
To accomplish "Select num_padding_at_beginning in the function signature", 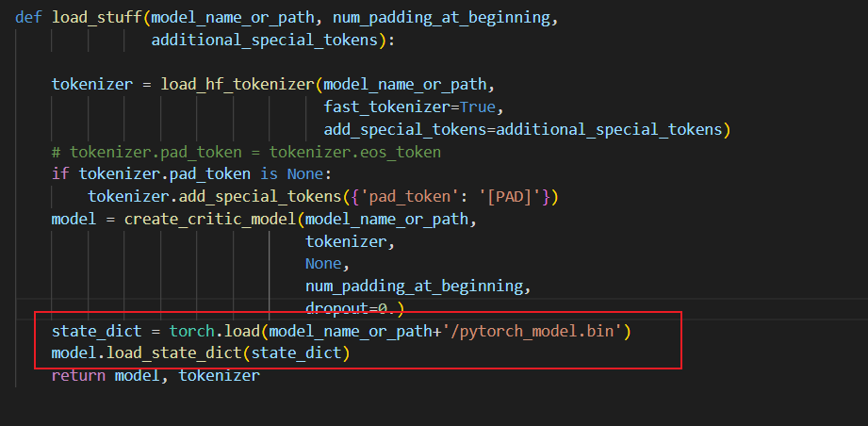I will (442, 18).
